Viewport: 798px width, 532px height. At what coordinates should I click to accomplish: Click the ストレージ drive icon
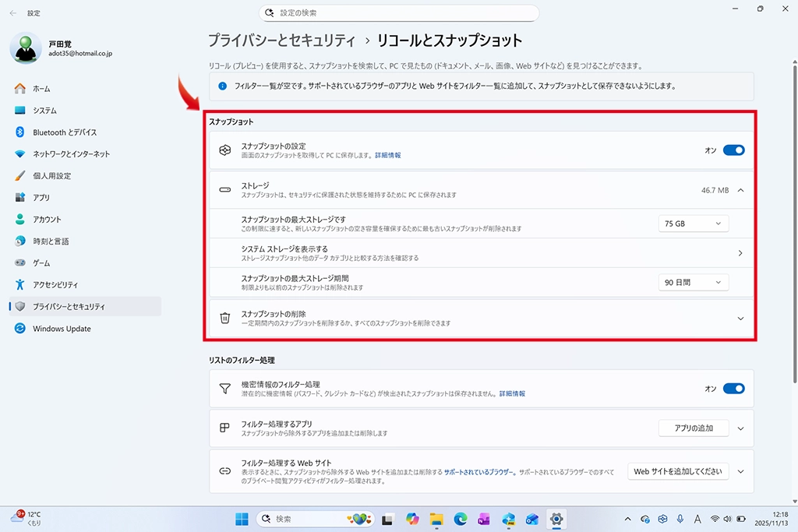224,189
